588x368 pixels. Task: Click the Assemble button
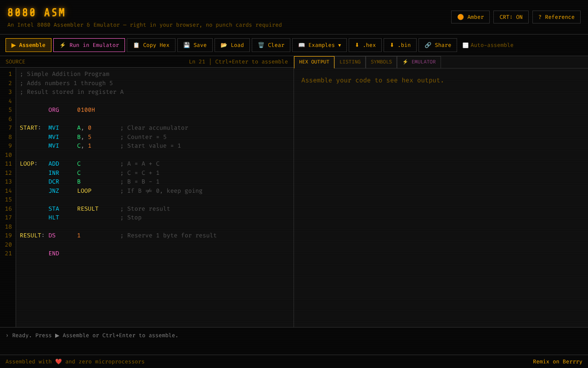tap(28, 45)
